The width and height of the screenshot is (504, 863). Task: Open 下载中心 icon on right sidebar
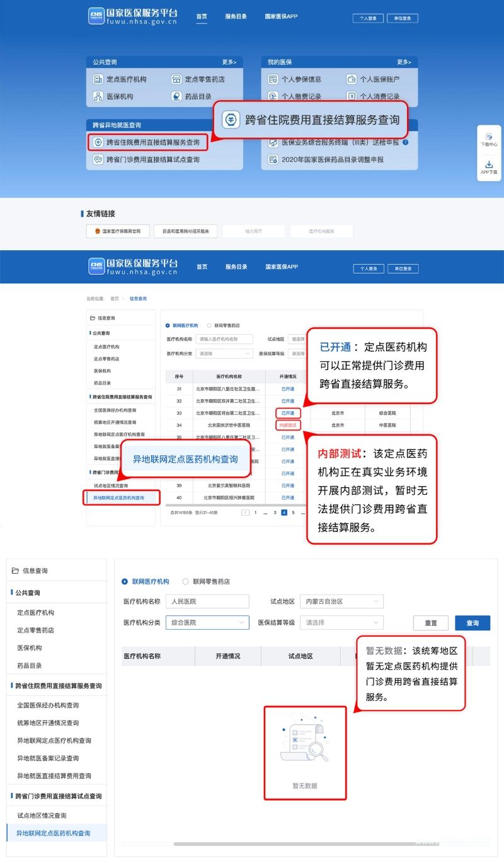click(489, 137)
